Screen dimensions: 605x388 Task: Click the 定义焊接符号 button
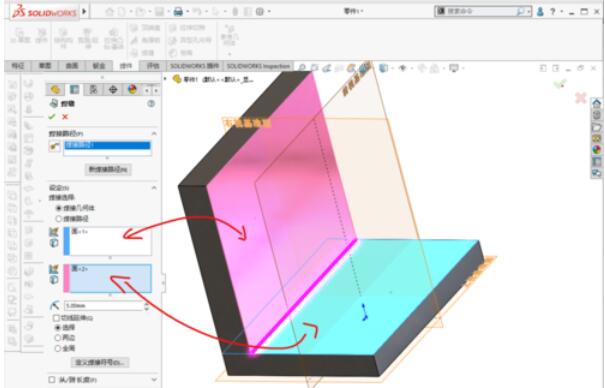point(100,363)
